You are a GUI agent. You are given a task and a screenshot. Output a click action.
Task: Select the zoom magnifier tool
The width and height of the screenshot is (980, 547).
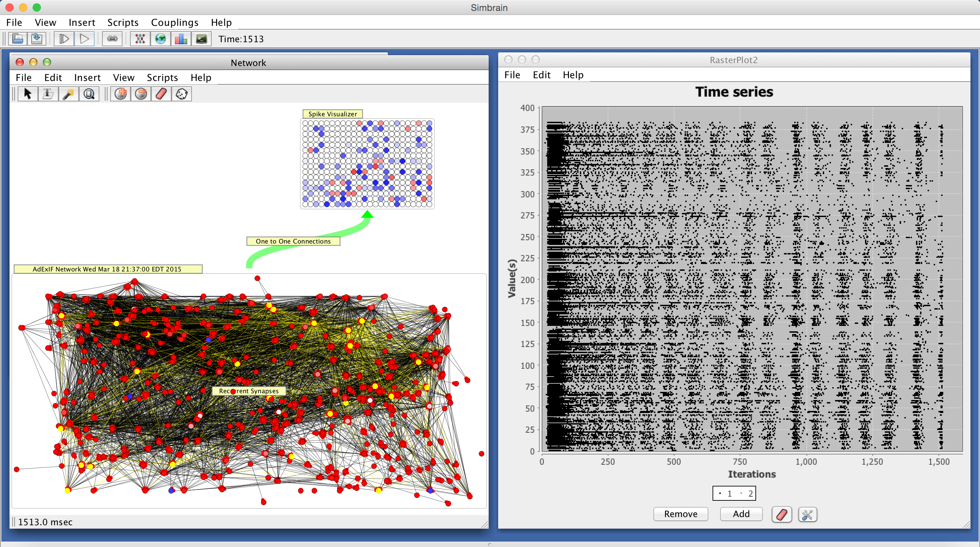89,94
